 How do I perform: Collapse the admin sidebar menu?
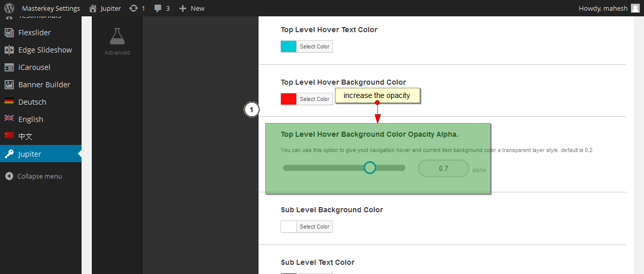[x=39, y=176]
